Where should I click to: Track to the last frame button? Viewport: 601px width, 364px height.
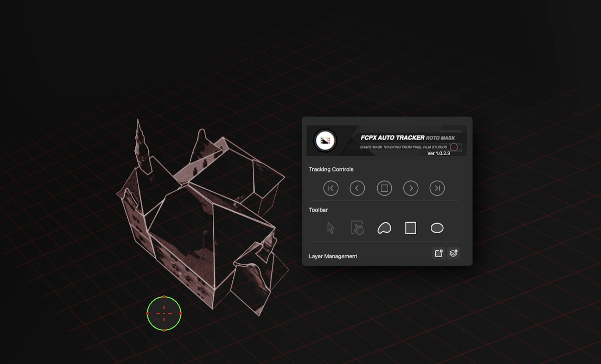click(x=437, y=188)
